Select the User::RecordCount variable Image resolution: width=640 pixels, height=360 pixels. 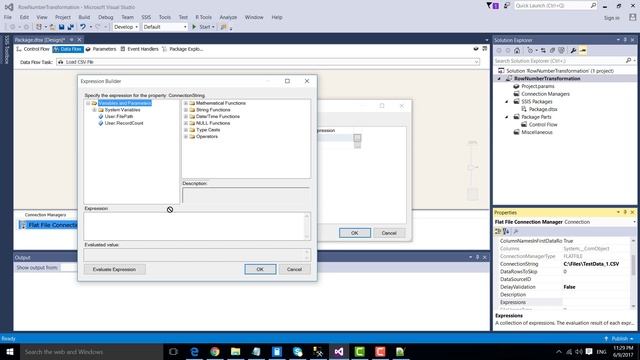click(x=124, y=123)
